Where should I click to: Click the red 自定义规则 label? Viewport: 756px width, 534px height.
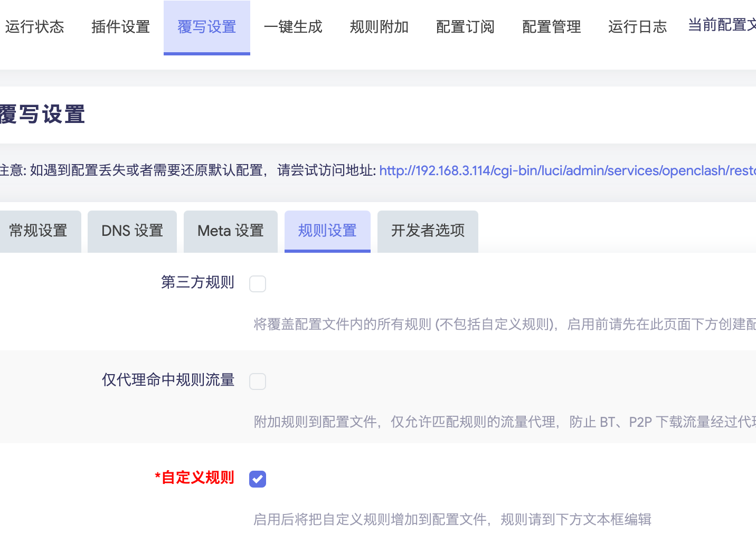(194, 478)
